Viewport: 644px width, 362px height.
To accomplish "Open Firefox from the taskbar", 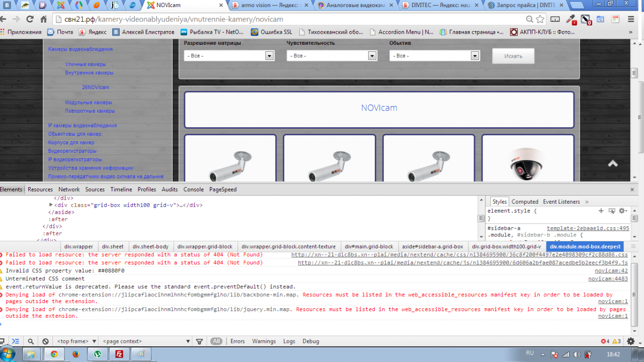I will [76, 354].
